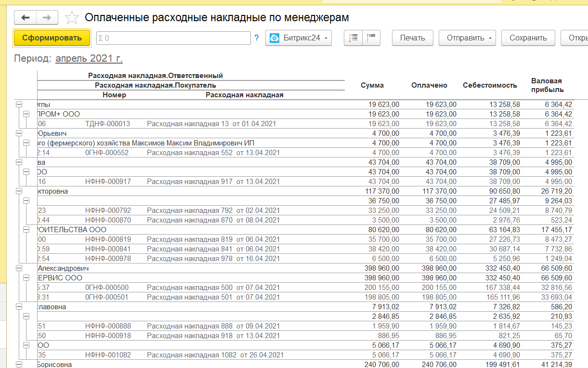Image resolution: width=588 pixels, height=368 pixels.
Task: Select invoice number НФНФ-001082 cell
Action: [x=107, y=355]
